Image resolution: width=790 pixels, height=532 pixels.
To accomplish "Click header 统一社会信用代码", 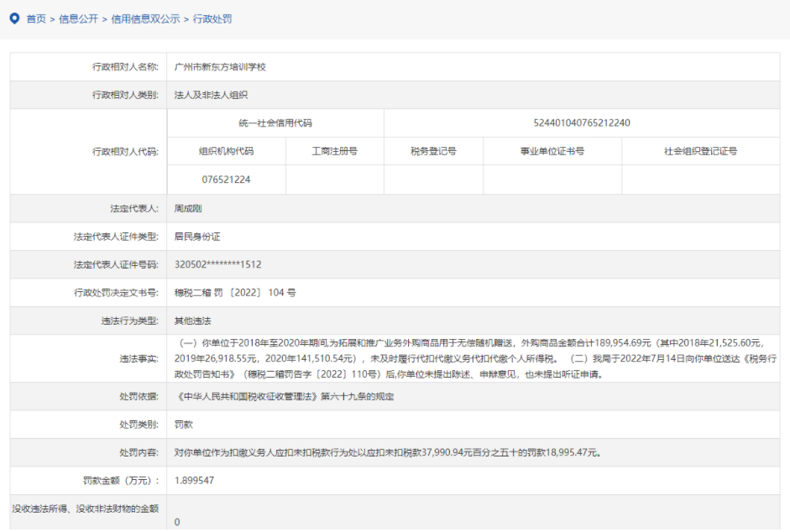I will (x=275, y=123).
